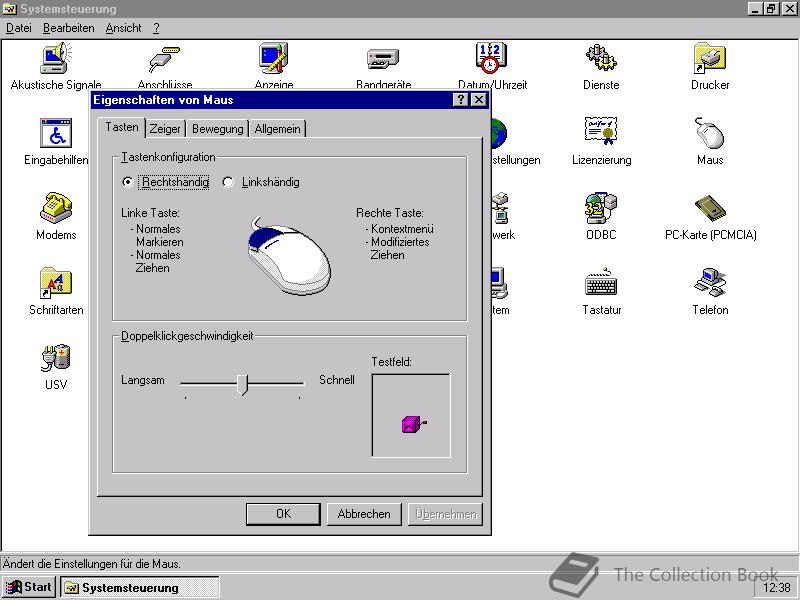Screen dimensions: 800x600
Task: Click the 12:38 taskbar clock
Action: [777, 588]
